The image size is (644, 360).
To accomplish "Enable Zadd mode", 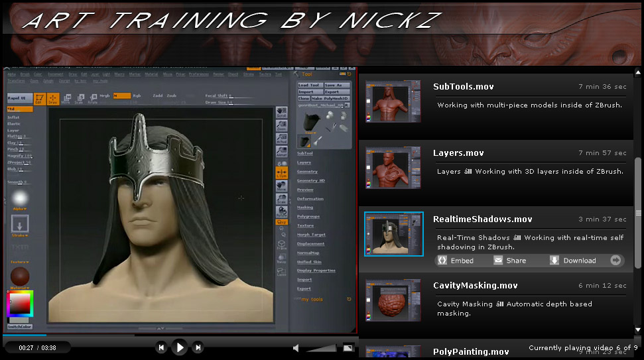I will pos(158,95).
